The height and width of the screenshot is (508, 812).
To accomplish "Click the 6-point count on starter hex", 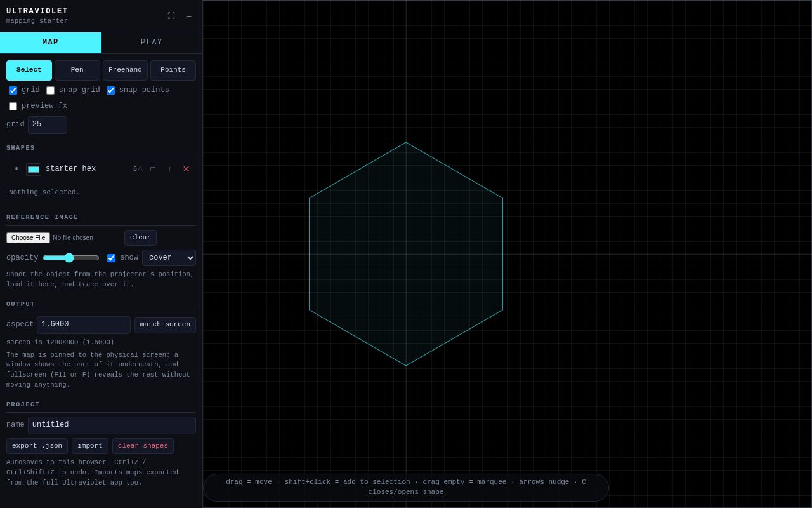I will click(138, 170).
